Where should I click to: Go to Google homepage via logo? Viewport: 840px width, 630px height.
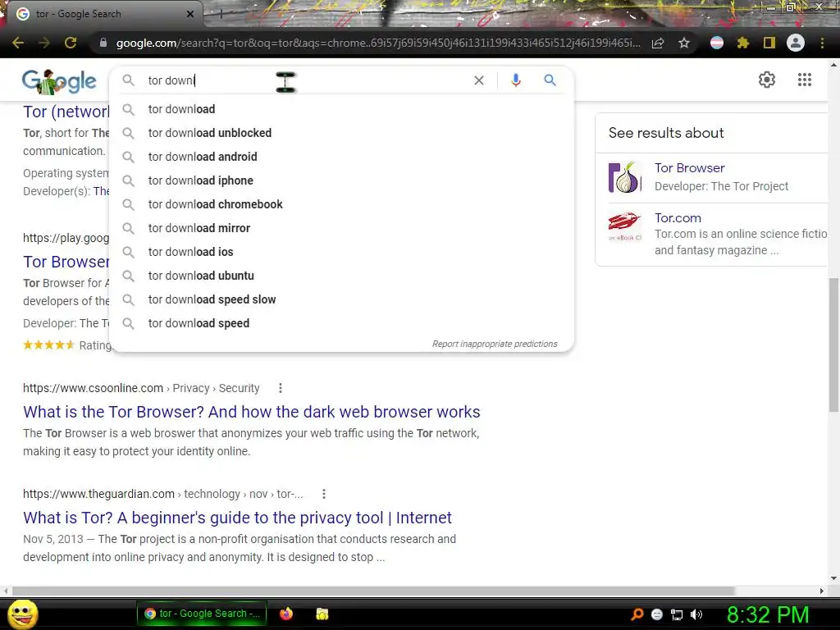pos(59,81)
